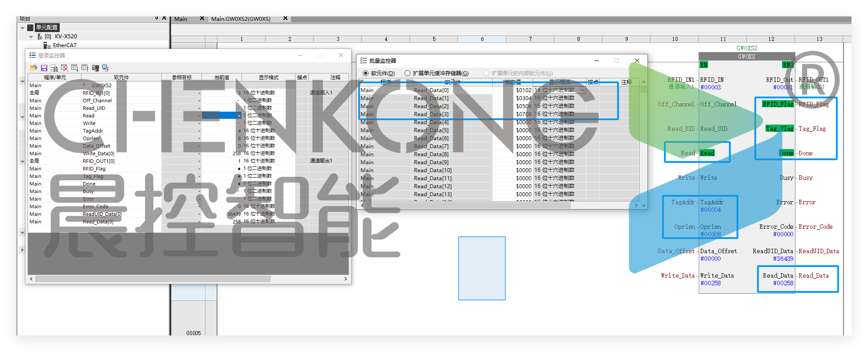The width and height of the screenshot is (868, 352).
Task: Click the delete row icon with red X
Action: pos(64,68)
